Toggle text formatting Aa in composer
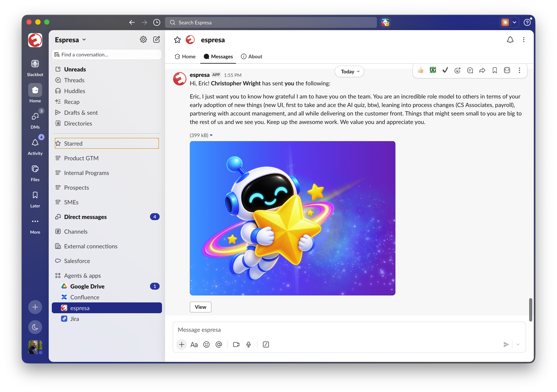 [x=194, y=344]
